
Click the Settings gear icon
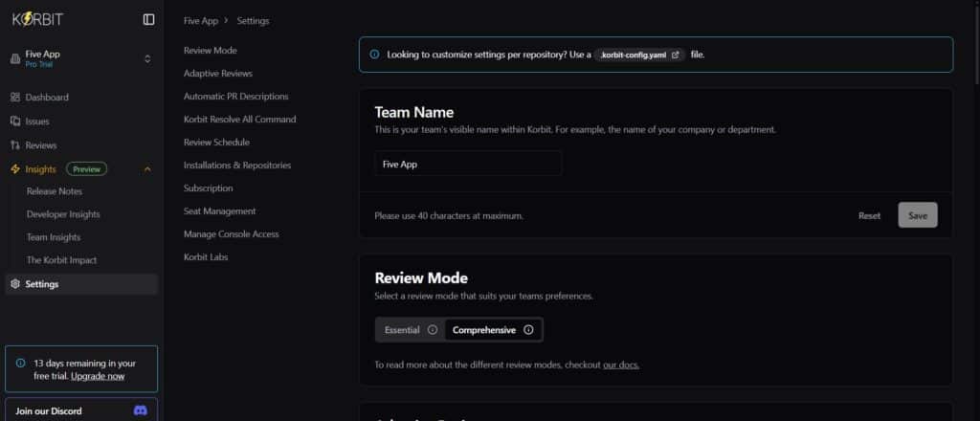(15, 284)
